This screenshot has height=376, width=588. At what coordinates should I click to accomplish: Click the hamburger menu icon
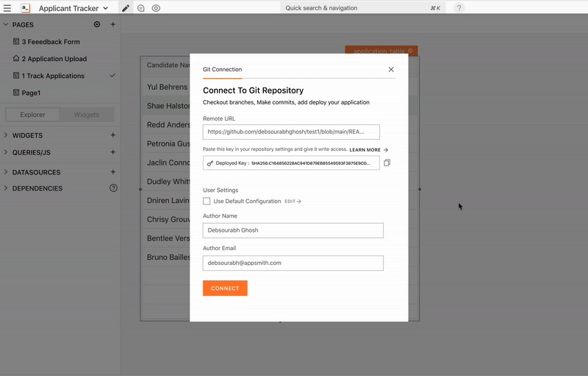pyautogui.click(x=7, y=8)
